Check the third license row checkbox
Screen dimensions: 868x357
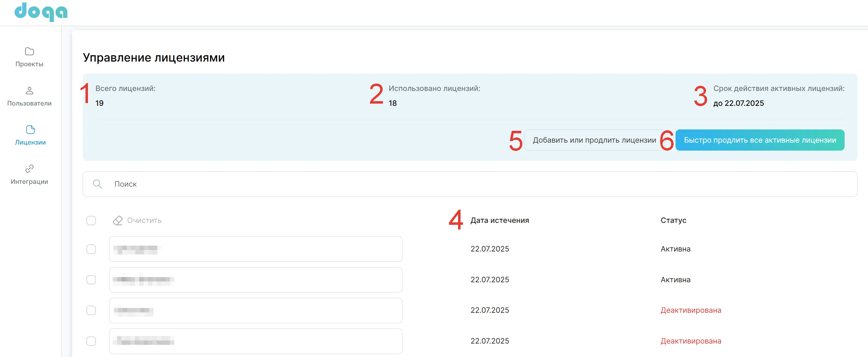pyautogui.click(x=91, y=310)
